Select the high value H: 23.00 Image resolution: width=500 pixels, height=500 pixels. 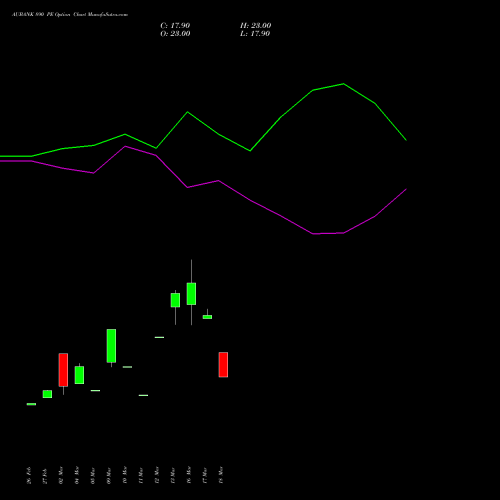click(x=256, y=26)
